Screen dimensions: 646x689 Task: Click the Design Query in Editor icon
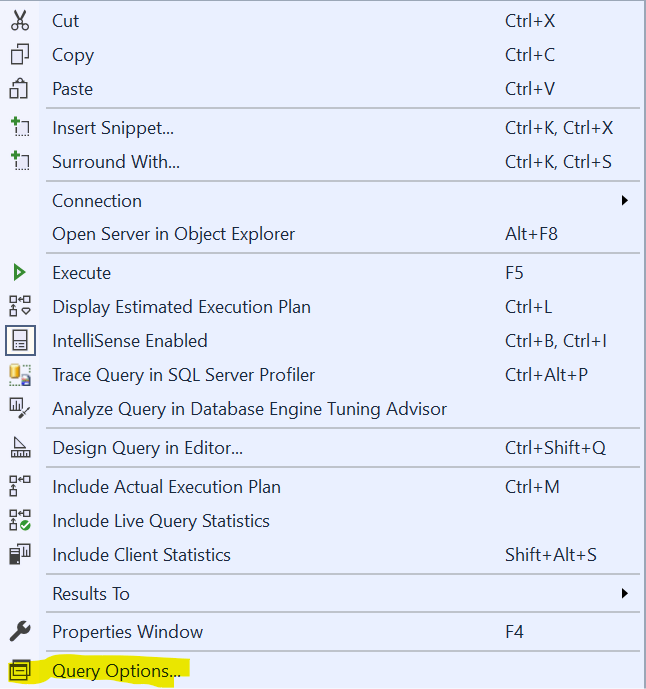20,448
